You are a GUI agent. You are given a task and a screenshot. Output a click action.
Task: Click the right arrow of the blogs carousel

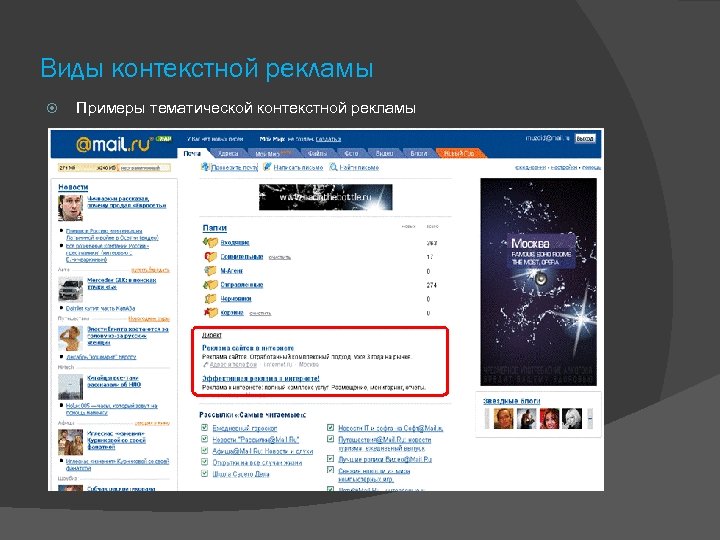pyautogui.click(x=590, y=419)
